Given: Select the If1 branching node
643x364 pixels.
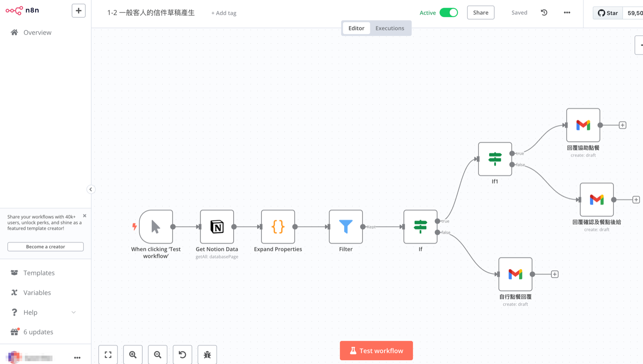Looking at the screenshot, I should 495,159.
